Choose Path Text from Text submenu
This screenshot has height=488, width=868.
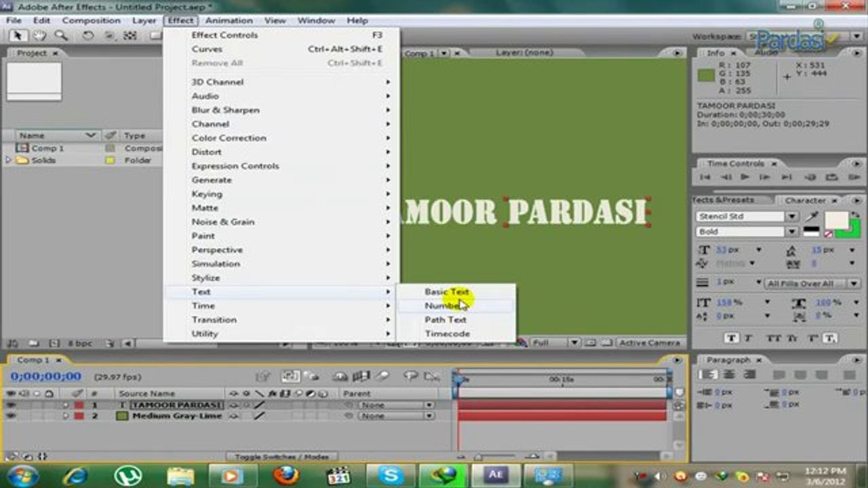tap(446, 319)
